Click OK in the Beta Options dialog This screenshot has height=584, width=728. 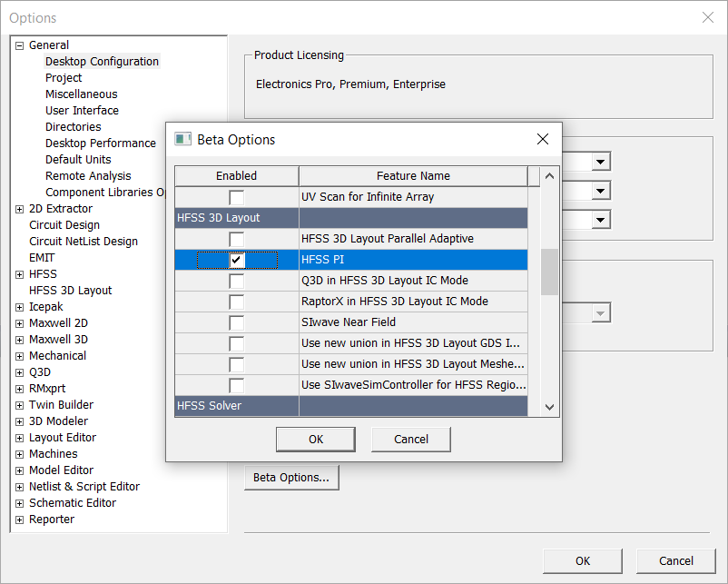point(315,439)
